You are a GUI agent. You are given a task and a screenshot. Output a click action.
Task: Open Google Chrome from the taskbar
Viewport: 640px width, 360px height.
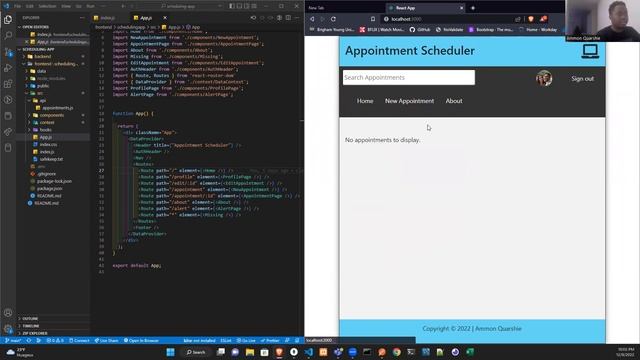[x=396, y=352]
